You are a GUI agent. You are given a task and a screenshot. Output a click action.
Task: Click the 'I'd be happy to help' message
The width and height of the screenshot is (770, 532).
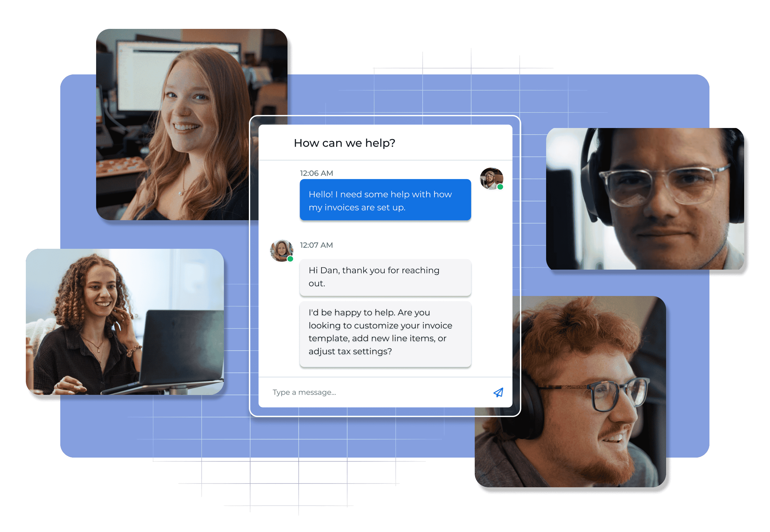coord(385,334)
